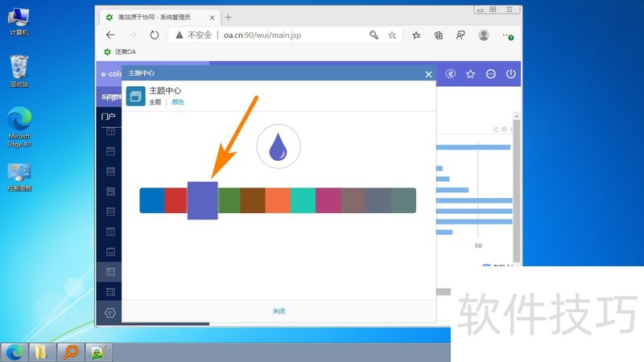Open a new browser tab
Image resolution: width=644 pixels, height=362 pixels.
coord(229,17)
